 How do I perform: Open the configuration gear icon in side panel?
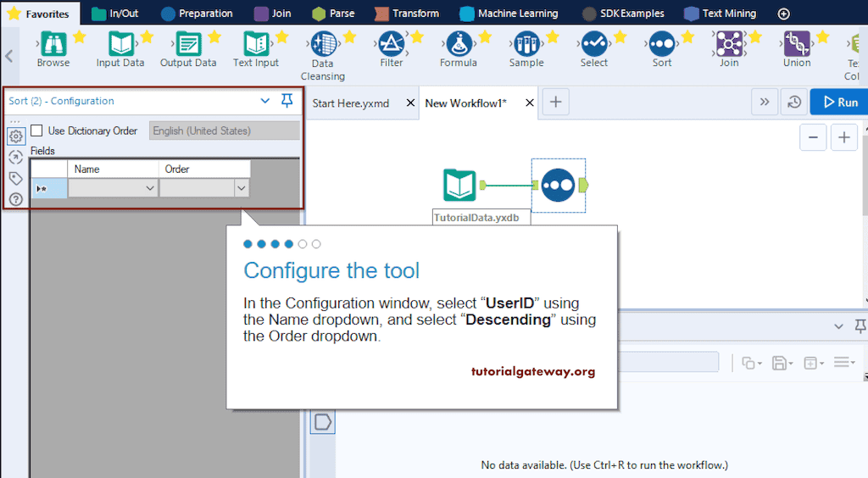click(15, 136)
